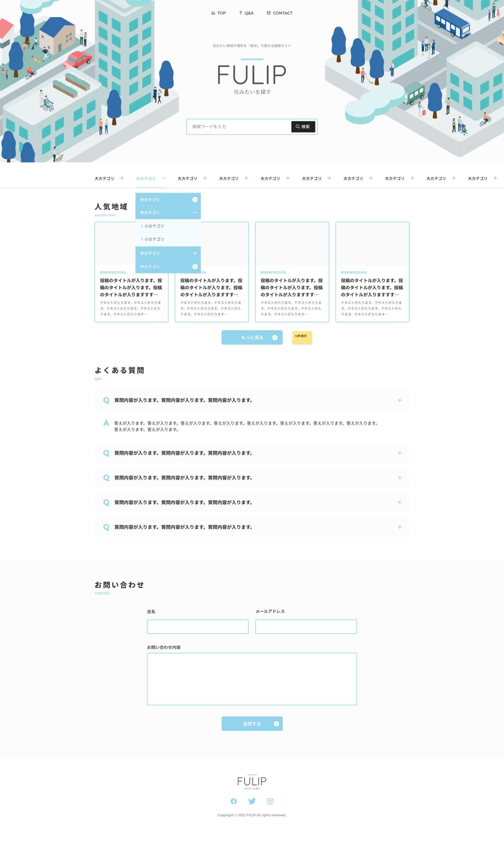This screenshot has width=504, height=842.
Task: Click the Facebook icon in footer
Action: 234,801
